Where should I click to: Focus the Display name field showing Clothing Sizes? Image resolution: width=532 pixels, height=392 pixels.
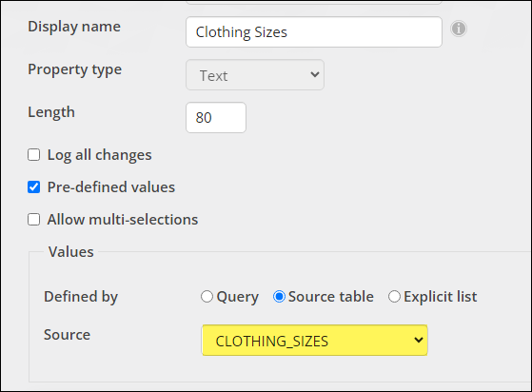coord(314,32)
